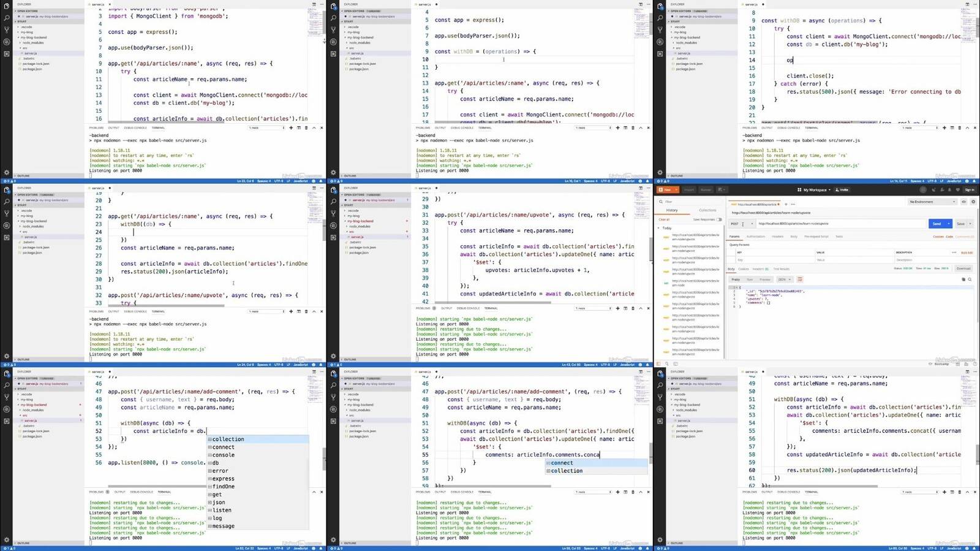This screenshot has width=980, height=551.
Task: Open the No Environment dropdown in Postman
Action: (x=932, y=202)
